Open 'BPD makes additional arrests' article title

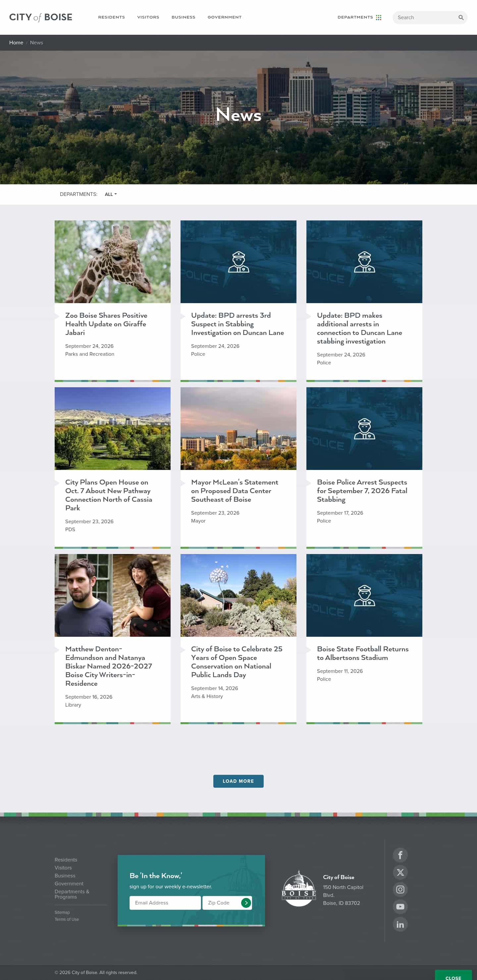coord(359,328)
